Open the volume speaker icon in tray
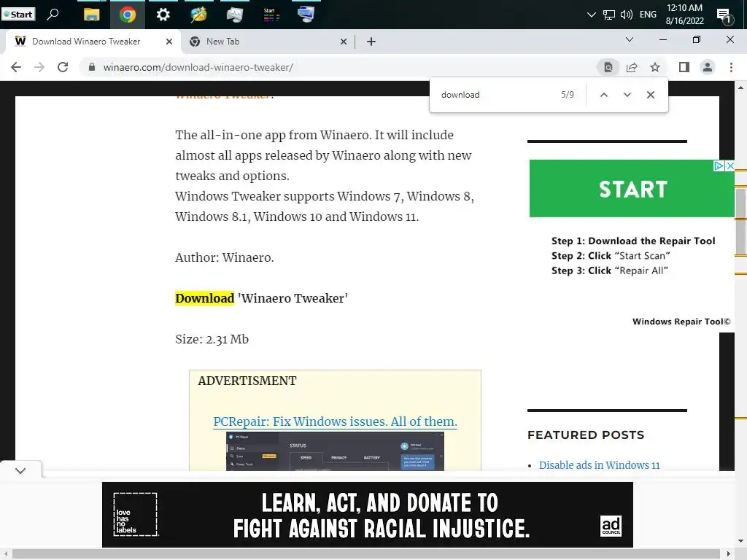 coord(627,15)
